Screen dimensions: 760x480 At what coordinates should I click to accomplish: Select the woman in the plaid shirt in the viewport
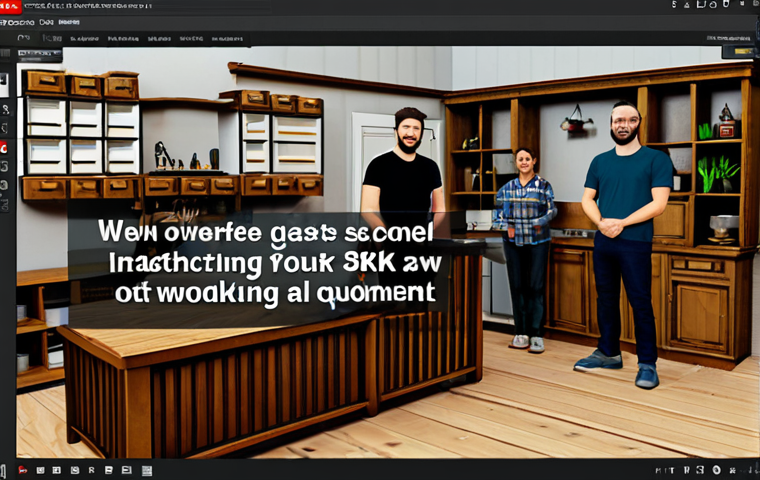[x=525, y=250]
